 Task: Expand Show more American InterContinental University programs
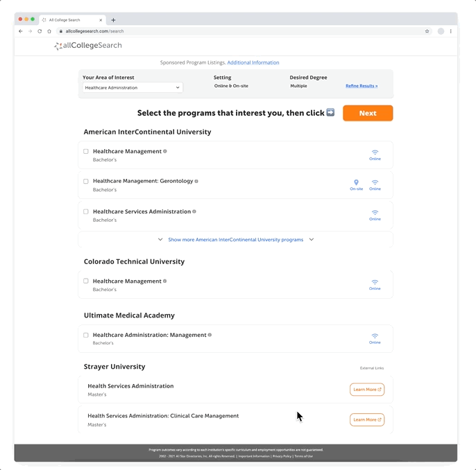(x=236, y=240)
